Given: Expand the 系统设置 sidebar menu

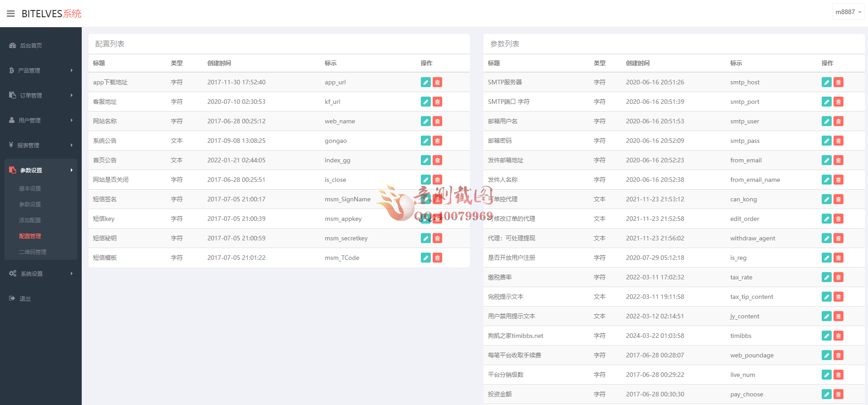Looking at the screenshot, I should pos(40,273).
